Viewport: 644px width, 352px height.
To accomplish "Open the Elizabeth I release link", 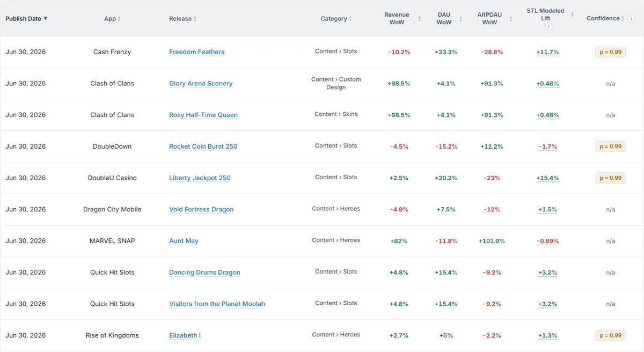I will [x=185, y=335].
